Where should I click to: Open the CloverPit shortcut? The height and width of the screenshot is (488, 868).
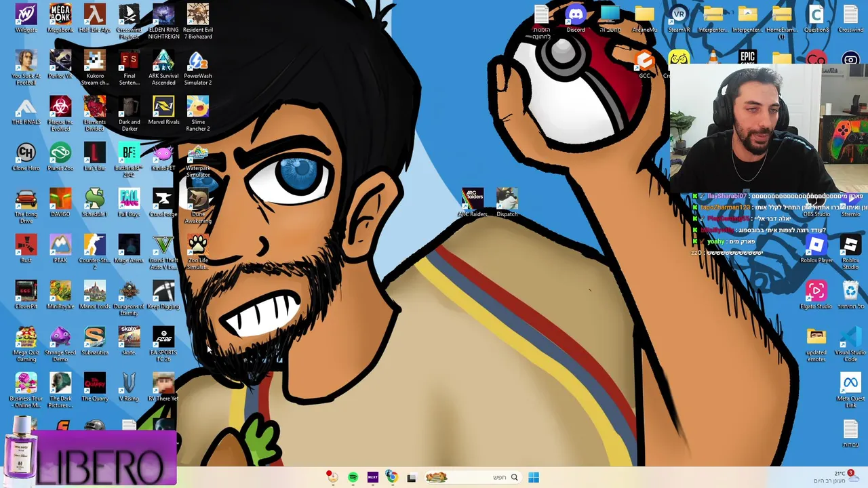point(26,295)
